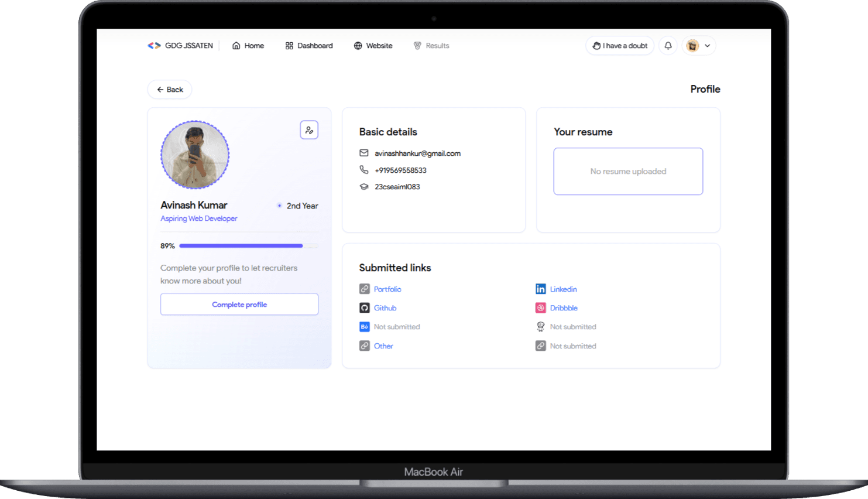Click the Dribbble icon
Image resolution: width=868 pixels, height=499 pixels.
541,307
